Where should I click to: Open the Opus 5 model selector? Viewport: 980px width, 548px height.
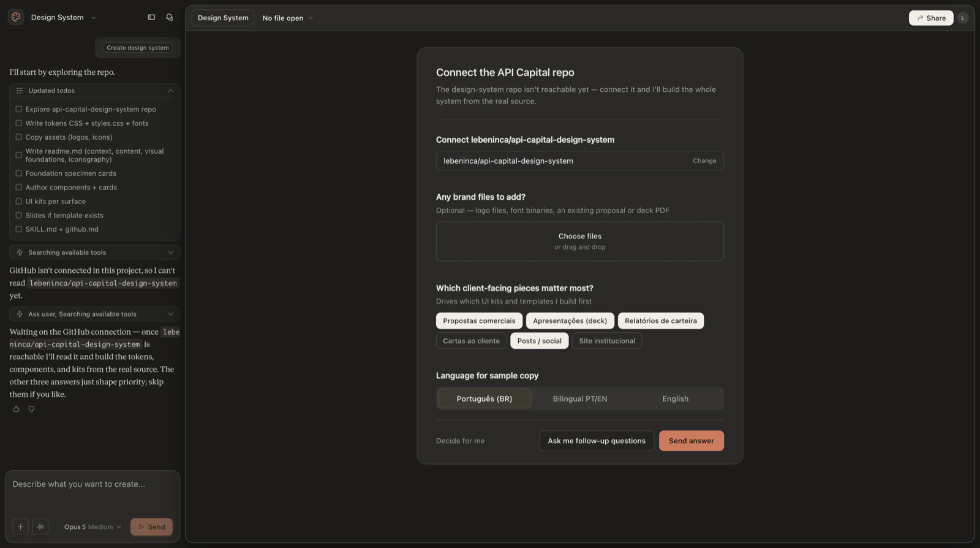tap(92, 527)
